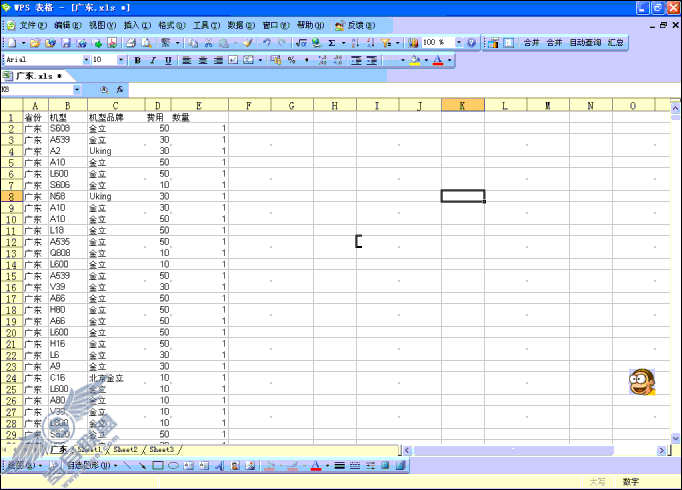Toggle Bold formatting button
Screen dimensions: 682x490
tap(137, 60)
